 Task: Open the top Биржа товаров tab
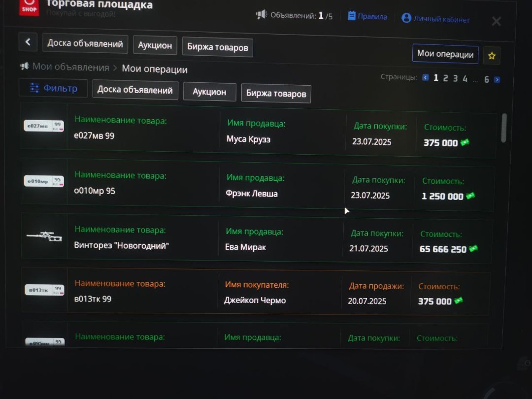(218, 47)
